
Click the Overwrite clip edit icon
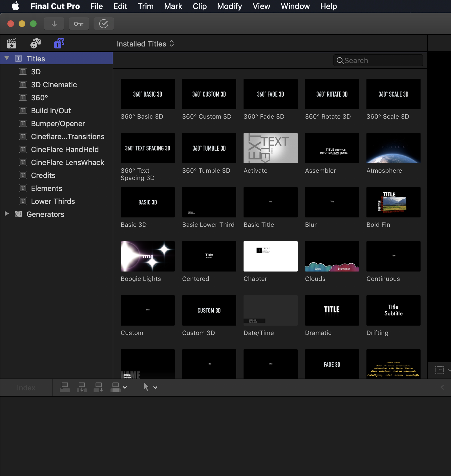tap(116, 388)
